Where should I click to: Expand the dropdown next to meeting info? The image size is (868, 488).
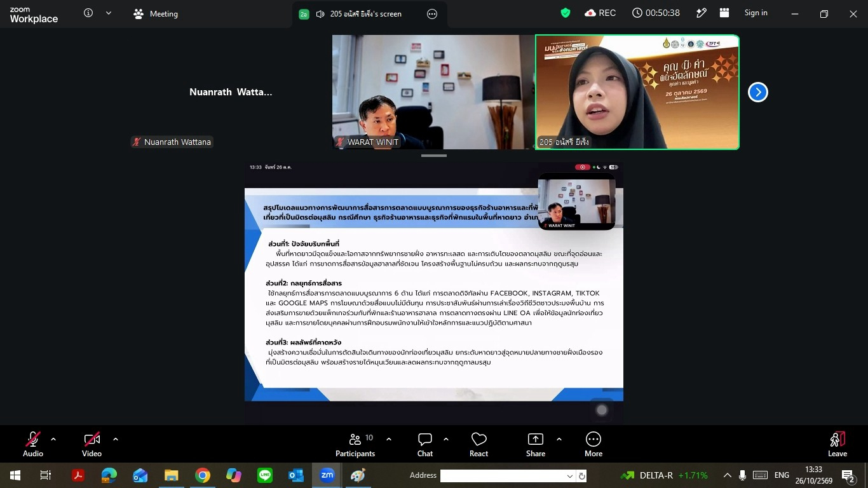pyautogui.click(x=109, y=13)
